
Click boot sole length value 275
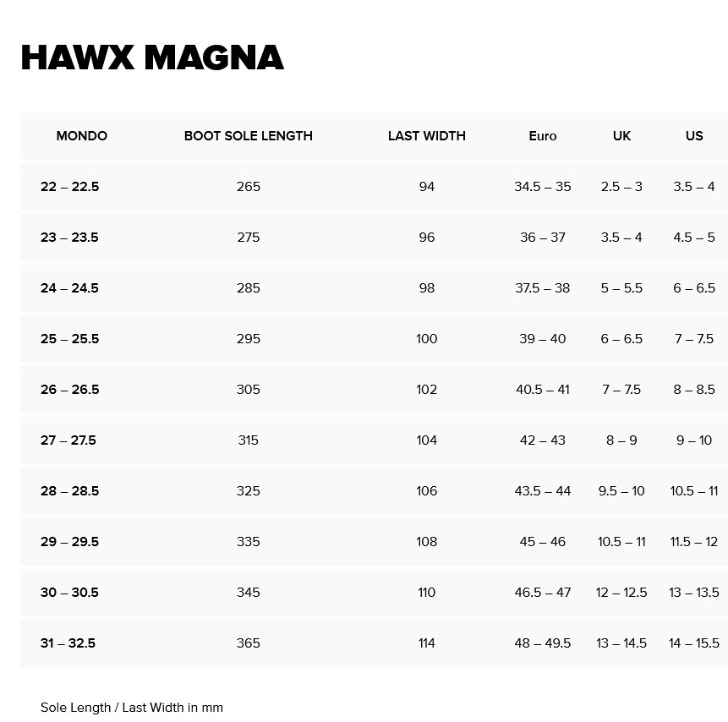[249, 238]
